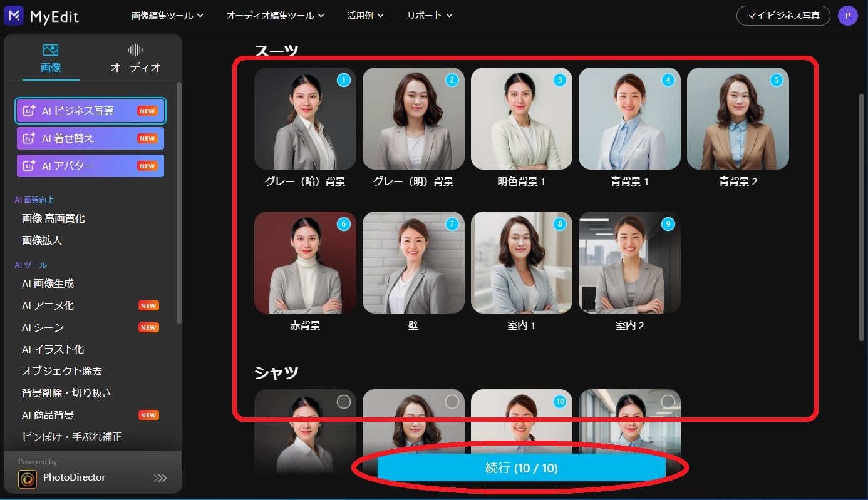Click the 青背景 2 suit thumbnail
This screenshot has height=500, width=868.
click(x=738, y=118)
